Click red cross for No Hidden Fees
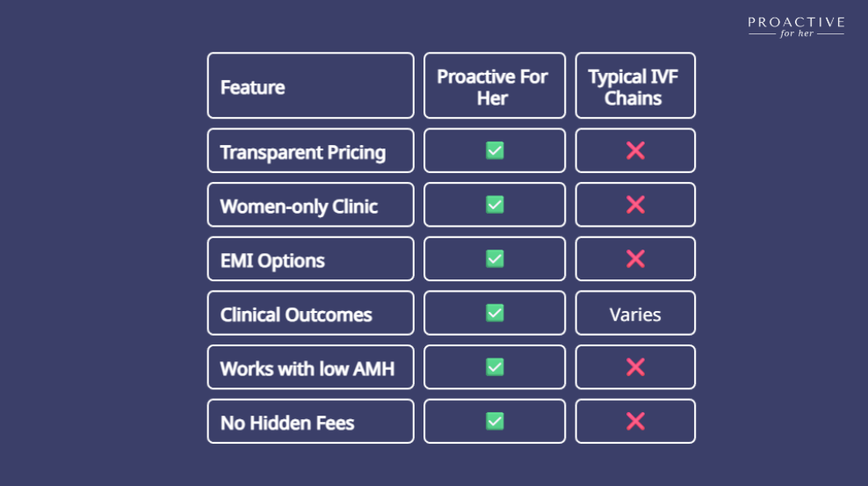The height and width of the screenshot is (486, 868). coord(635,421)
